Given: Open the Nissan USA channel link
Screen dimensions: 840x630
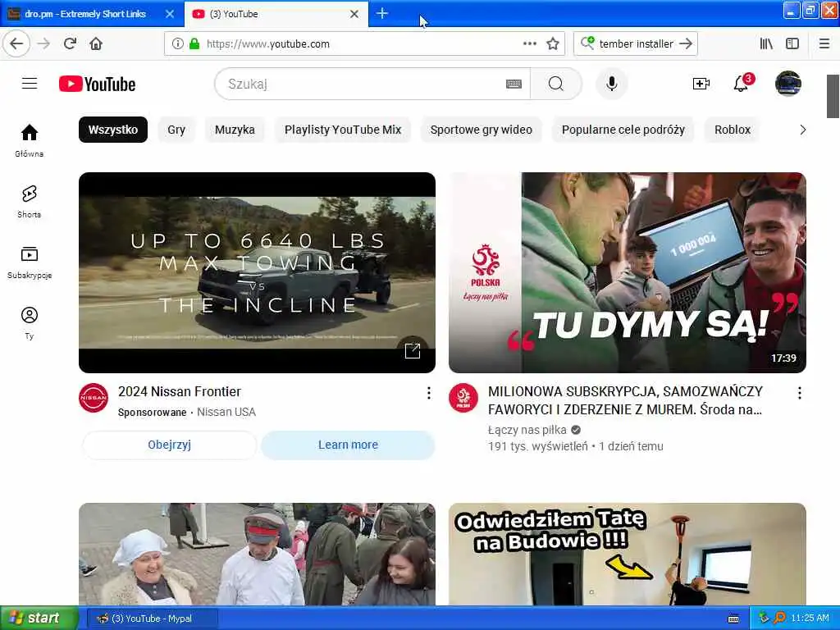Looking at the screenshot, I should coord(226,412).
